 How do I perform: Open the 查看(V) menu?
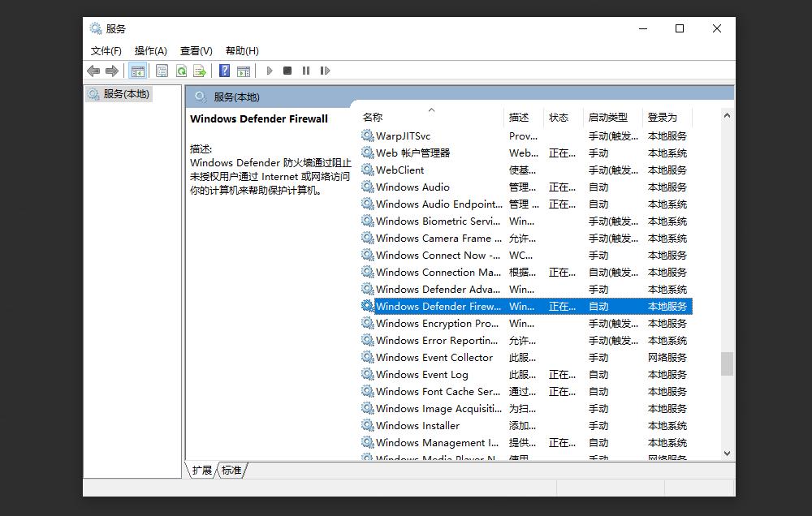pos(197,51)
